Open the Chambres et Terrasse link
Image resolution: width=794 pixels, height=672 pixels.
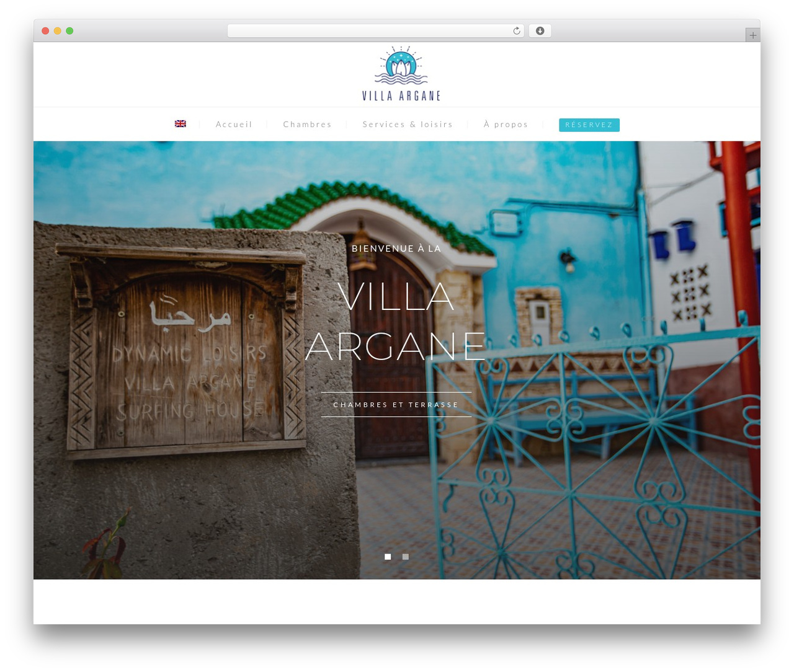[x=396, y=405]
